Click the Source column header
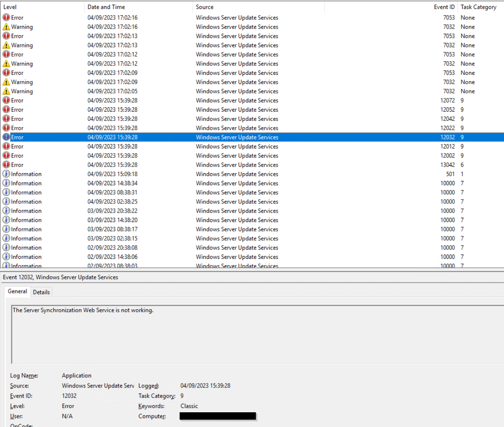 click(x=258, y=7)
